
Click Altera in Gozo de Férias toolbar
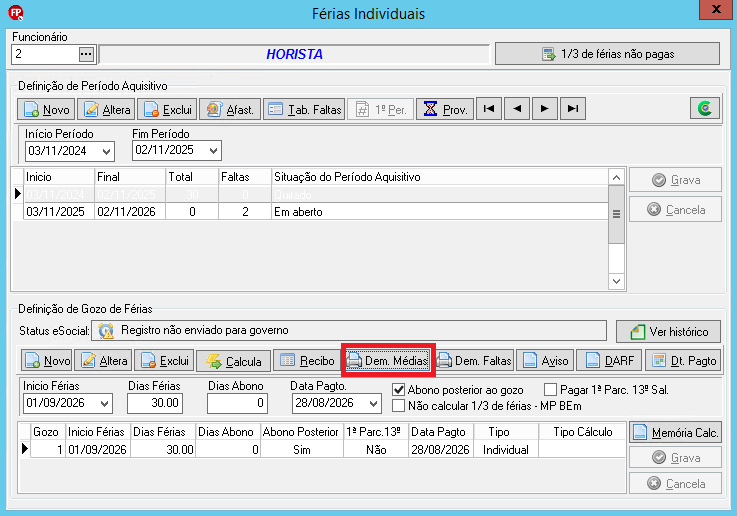coord(104,360)
